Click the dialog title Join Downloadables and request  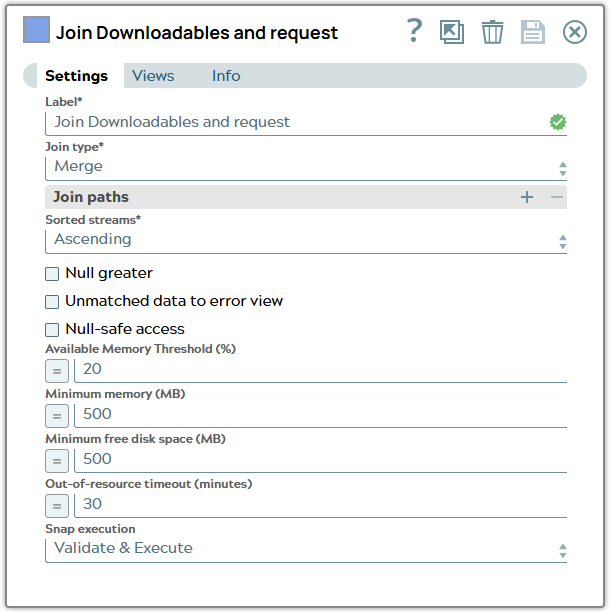pyautogui.click(x=197, y=33)
